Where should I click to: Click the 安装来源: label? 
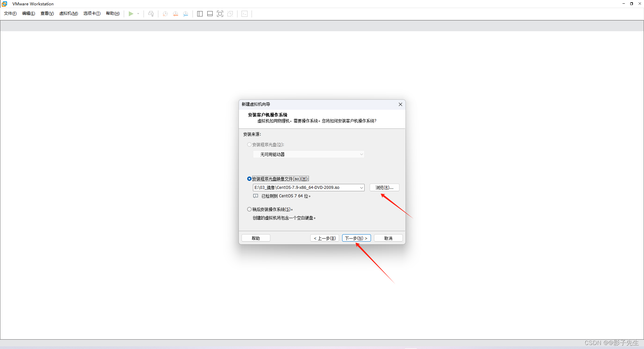pos(252,134)
